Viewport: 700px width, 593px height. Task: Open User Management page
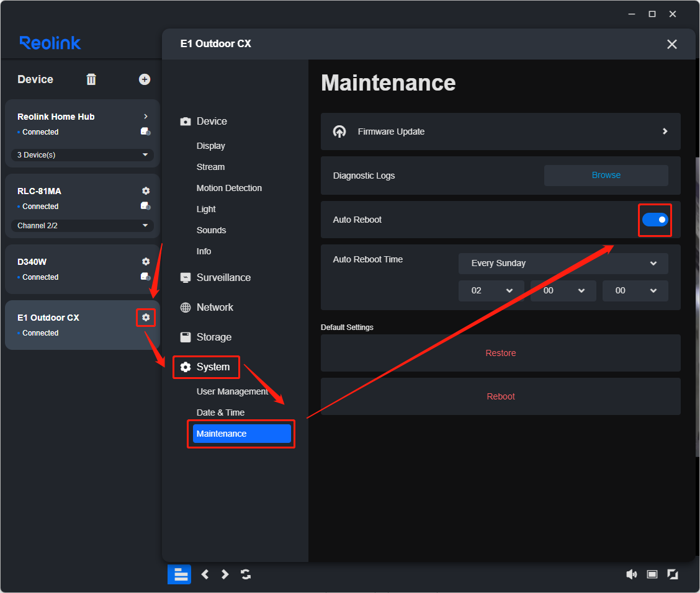(x=232, y=391)
